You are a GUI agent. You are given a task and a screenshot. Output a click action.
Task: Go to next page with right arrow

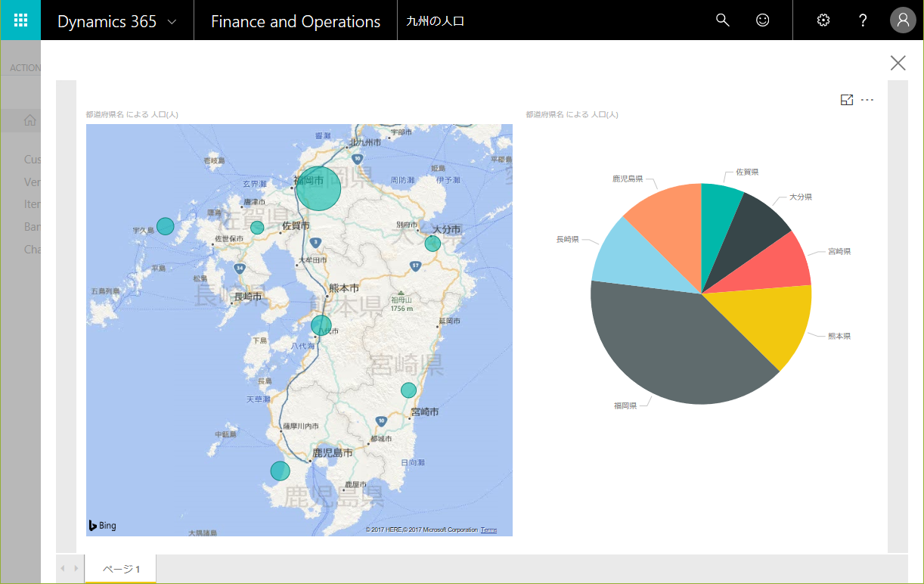coord(76,568)
